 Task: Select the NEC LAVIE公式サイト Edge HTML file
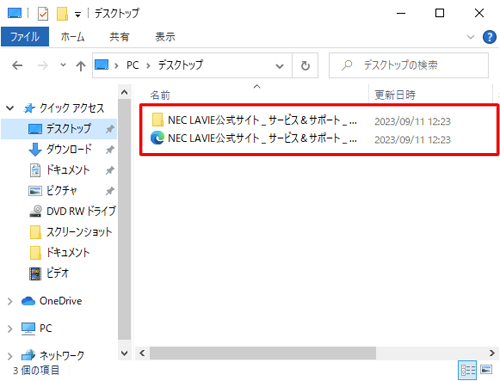click(x=253, y=138)
